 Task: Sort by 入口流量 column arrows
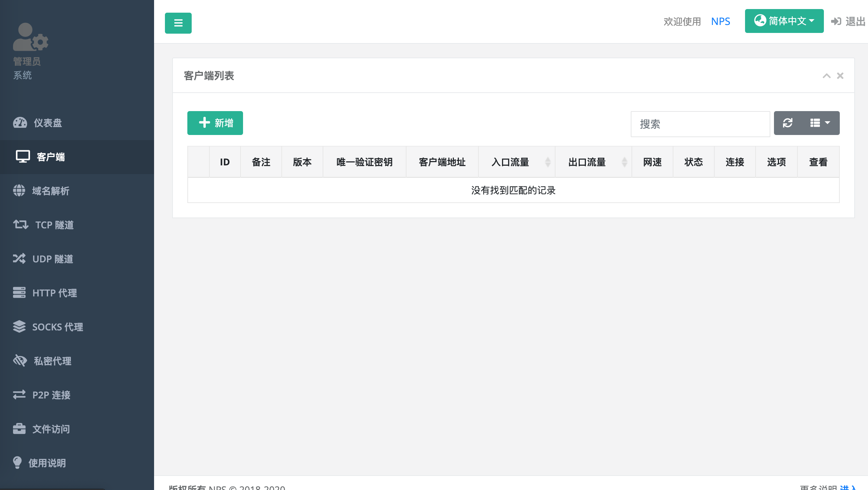[548, 162]
